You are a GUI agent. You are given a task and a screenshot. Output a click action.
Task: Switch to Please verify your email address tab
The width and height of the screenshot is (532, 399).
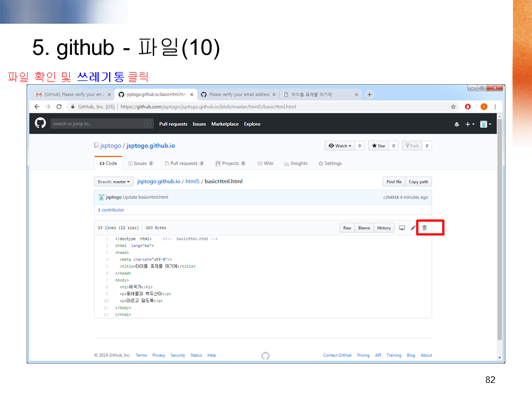239,95
